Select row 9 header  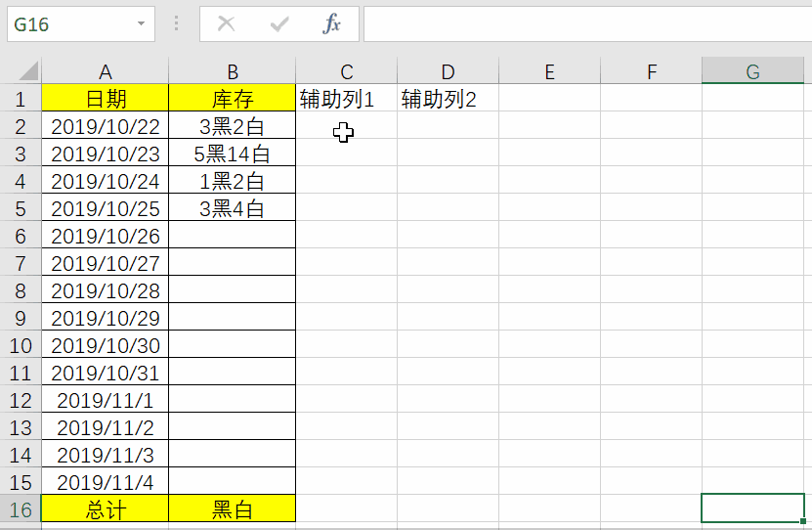[x=21, y=318]
